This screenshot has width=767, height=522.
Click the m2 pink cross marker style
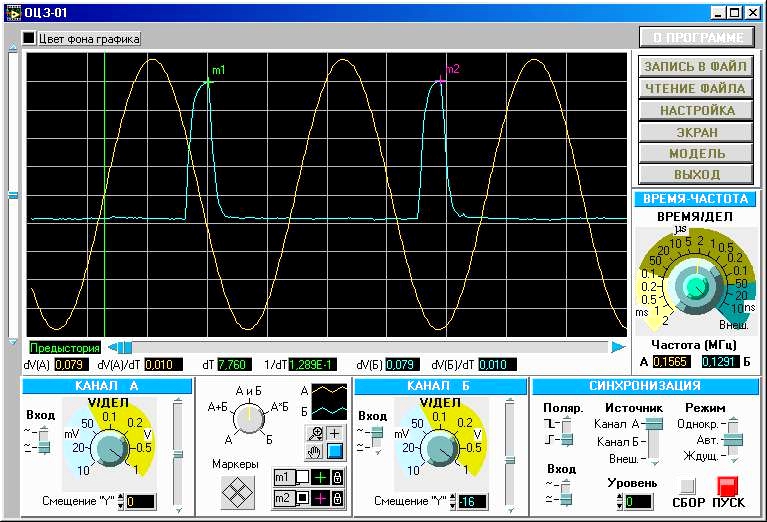click(320, 499)
